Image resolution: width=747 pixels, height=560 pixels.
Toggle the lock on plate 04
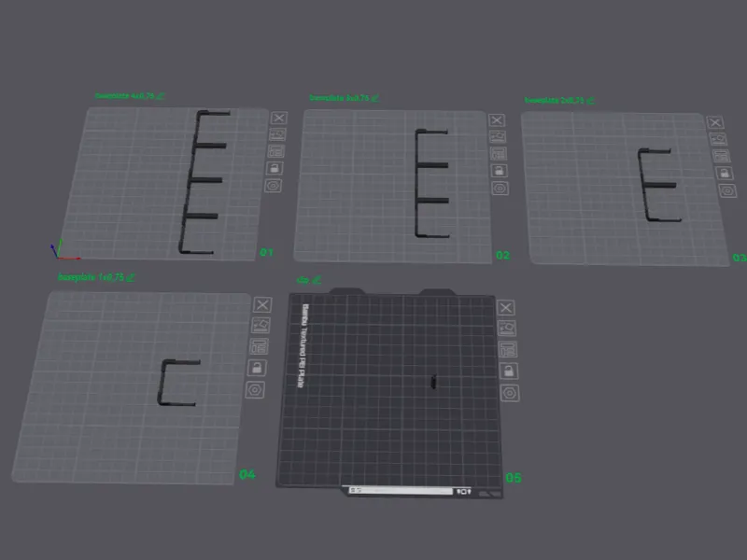tap(257, 368)
